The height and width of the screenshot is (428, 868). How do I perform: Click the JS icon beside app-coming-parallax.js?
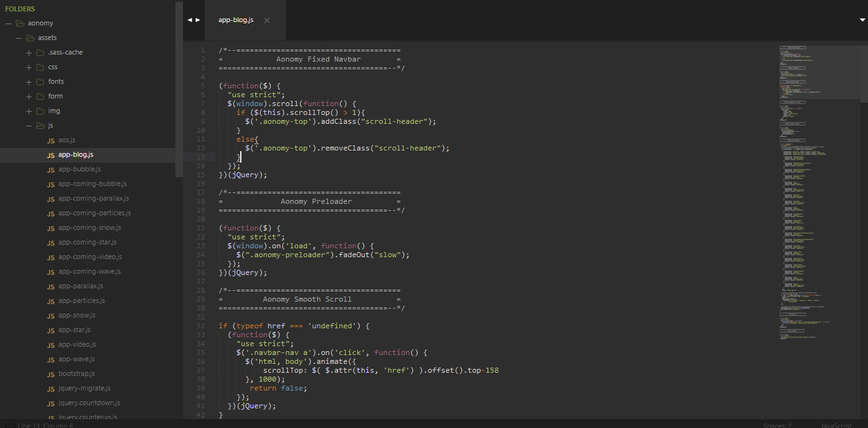[50, 199]
